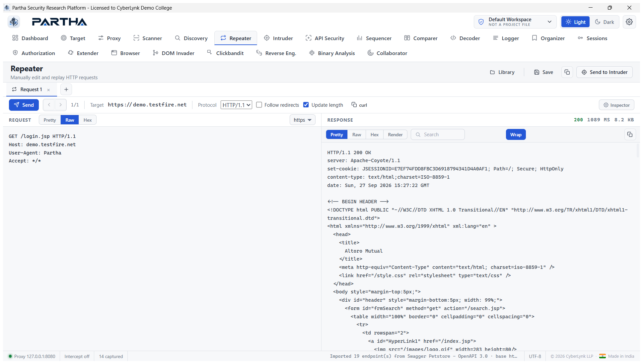
Task: Open the Dashboard module
Action: (x=30, y=38)
